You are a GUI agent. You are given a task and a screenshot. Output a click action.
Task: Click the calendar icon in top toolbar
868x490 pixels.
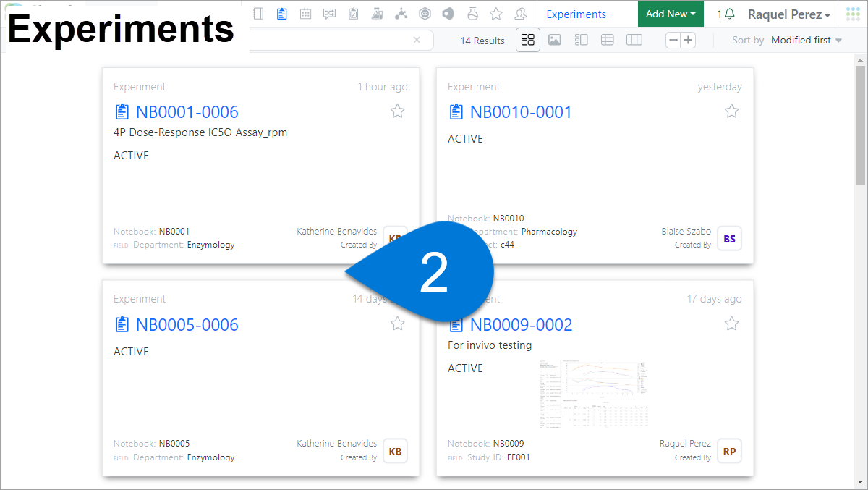click(305, 14)
